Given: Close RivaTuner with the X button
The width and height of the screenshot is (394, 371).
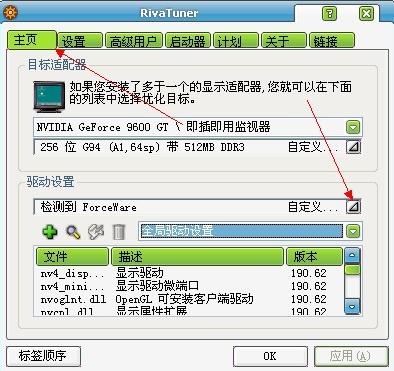Looking at the screenshot, I should [x=366, y=14].
